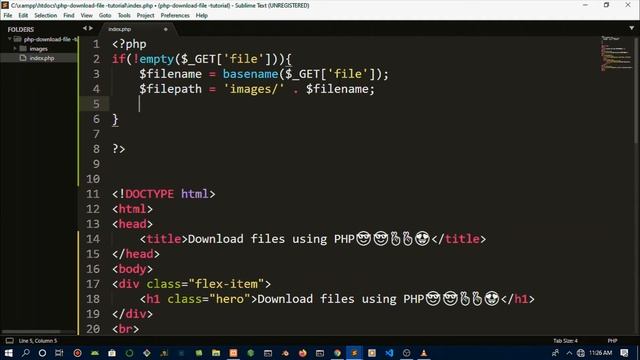Screen dimensions: 640x360
Task: Open the Action Center notification icon
Action: click(624, 353)
